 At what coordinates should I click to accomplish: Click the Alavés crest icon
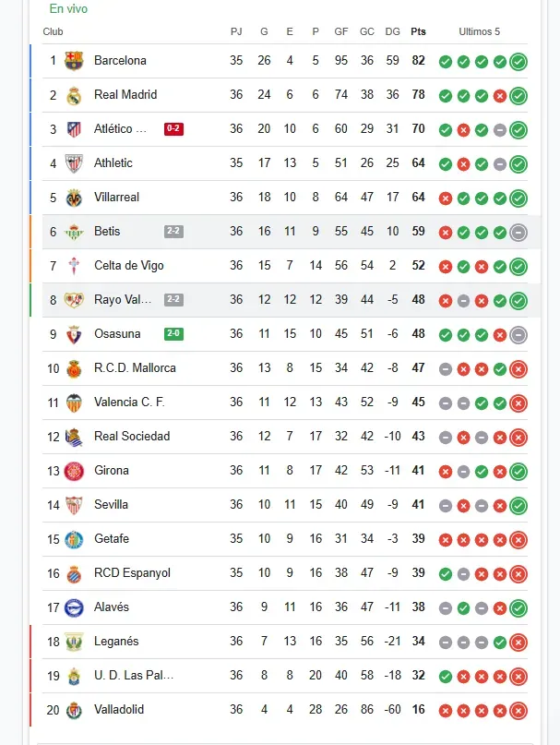click(x=74, y=607)
